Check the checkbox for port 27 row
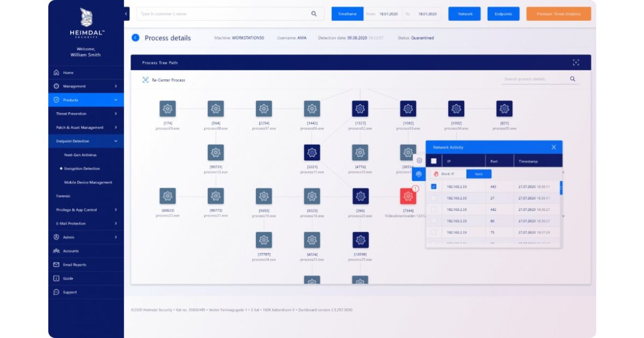The width and height of the screenshot is (644, 338). [x=434, y=198]
